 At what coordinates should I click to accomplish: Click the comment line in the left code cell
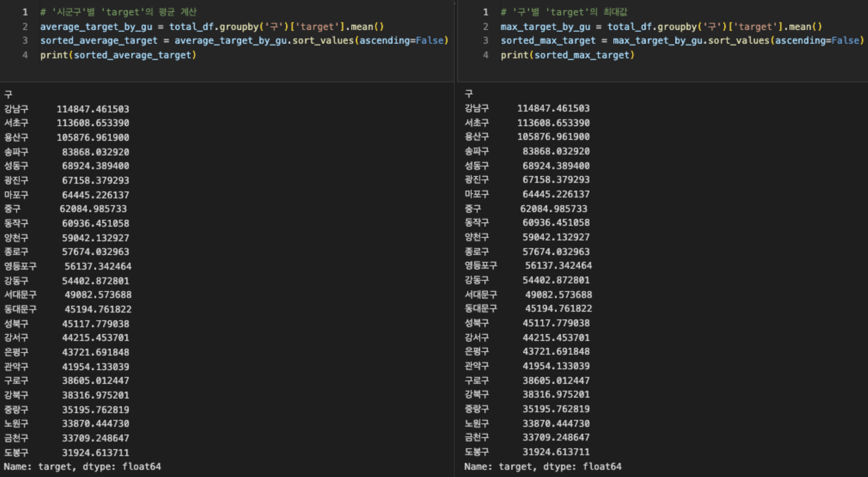(118, 12)
